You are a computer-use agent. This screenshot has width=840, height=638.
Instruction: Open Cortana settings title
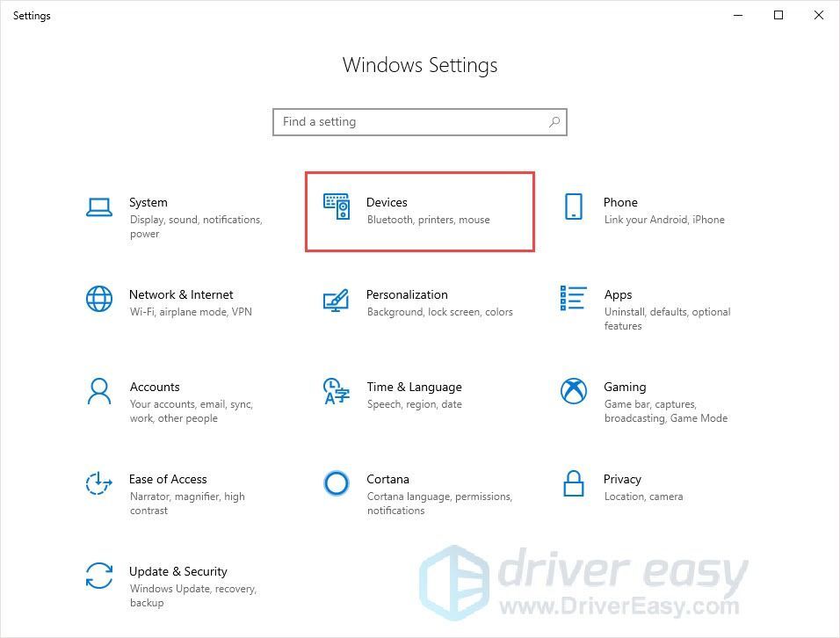[387, 479]
